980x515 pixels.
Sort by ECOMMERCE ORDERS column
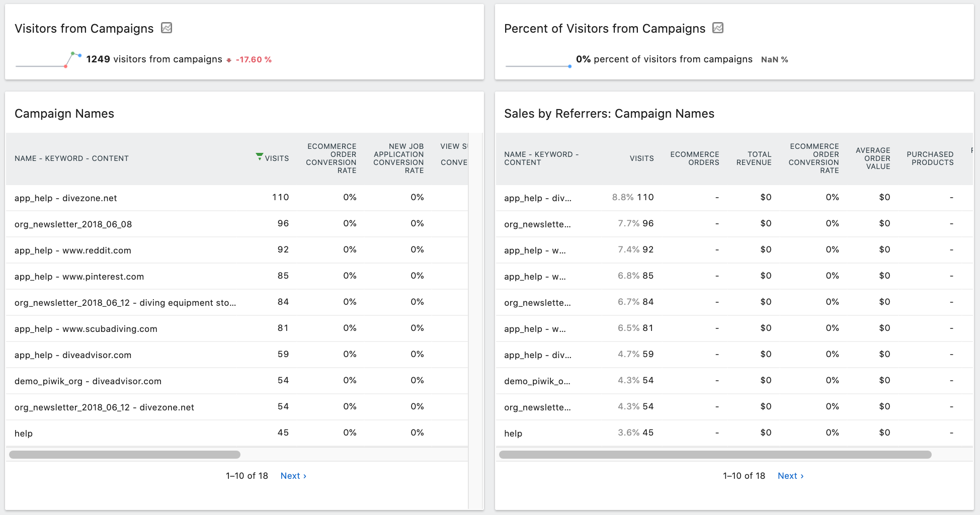[x=695, y=158]
